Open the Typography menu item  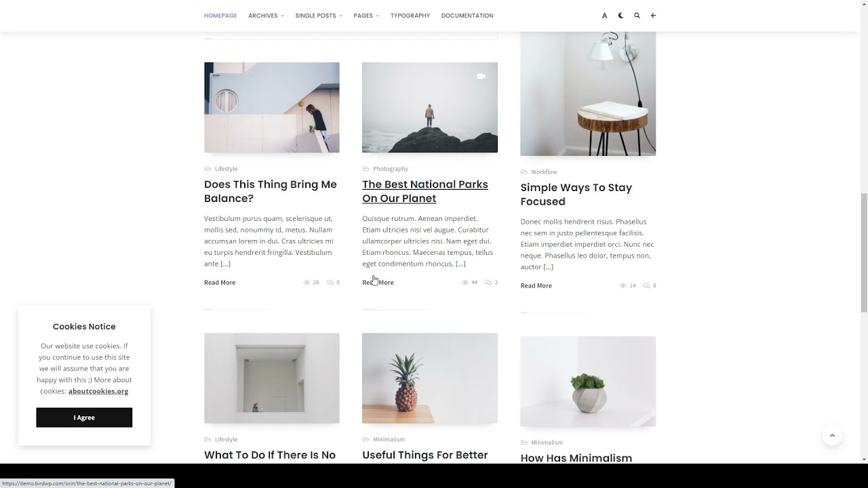coord(410,16)
